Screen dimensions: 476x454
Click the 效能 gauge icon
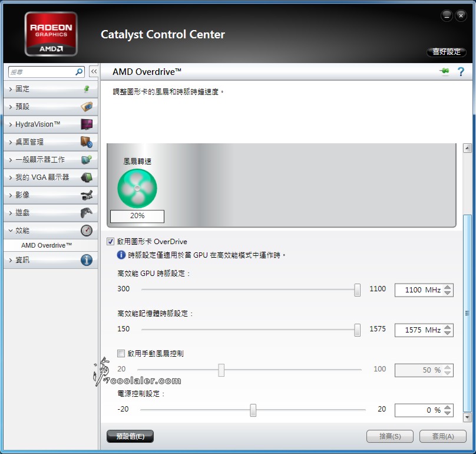pyautogui.click(x=87, y=231)
